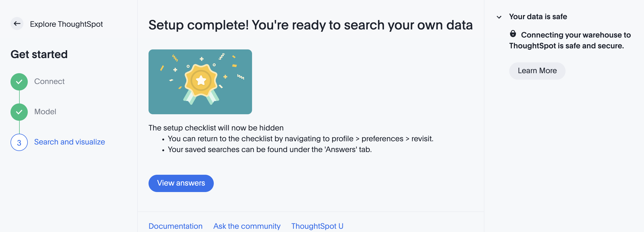
Task: Click the Learn More button
Action: [x=537, y=71]
